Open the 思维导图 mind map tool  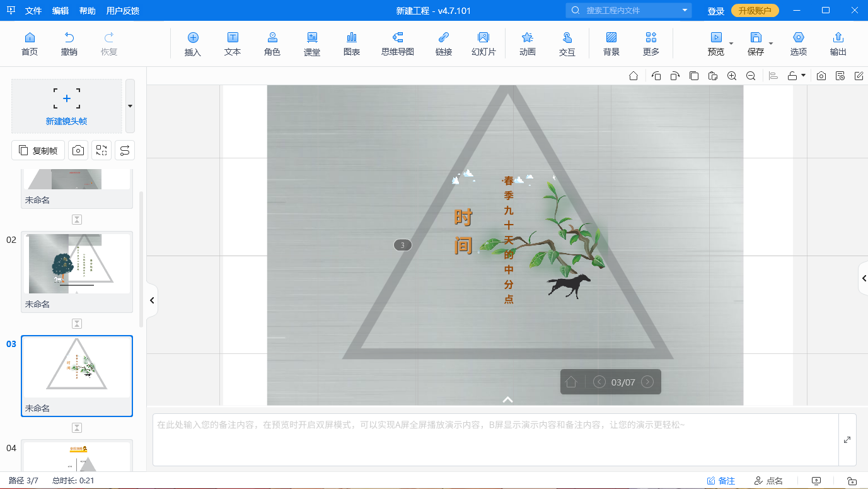tap(398, 44)
